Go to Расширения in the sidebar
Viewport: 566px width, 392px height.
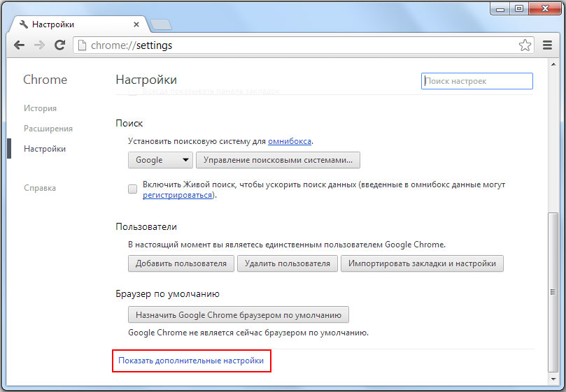[48, 129]
